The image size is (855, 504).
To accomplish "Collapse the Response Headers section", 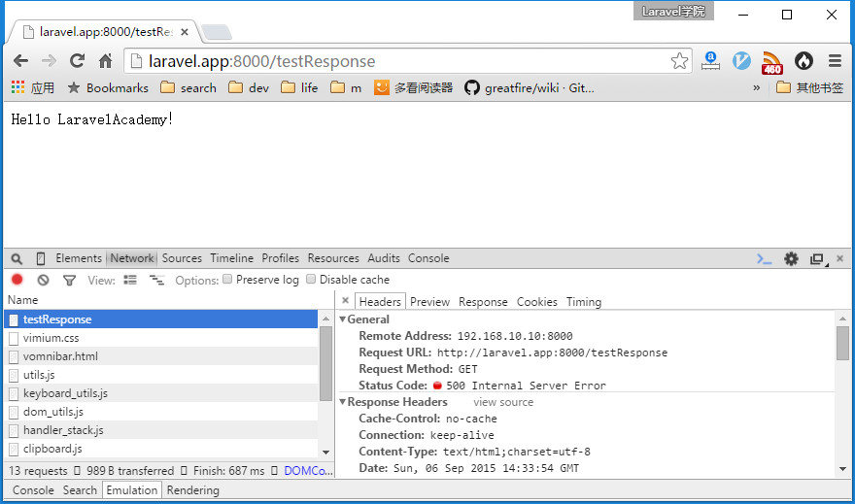I will [342, 402].
